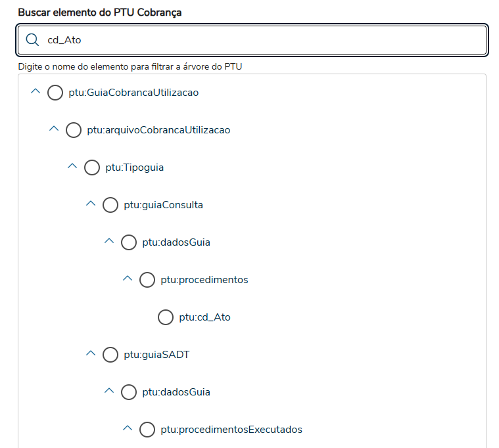Collapse the ptu:procedimentosExecutados node chevron
The image size is (499, 448).
[x=128, y=429]
